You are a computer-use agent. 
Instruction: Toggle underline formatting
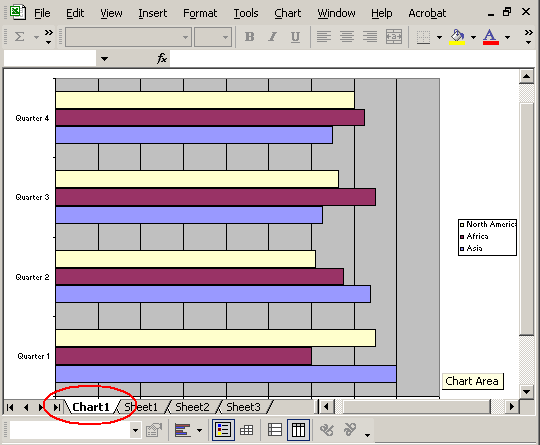[x=295, y=37]
